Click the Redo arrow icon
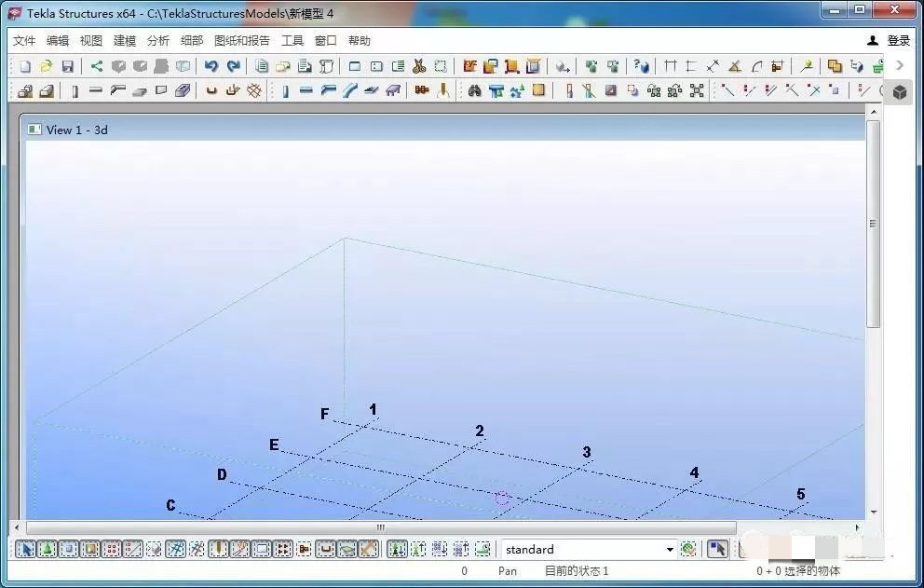This screenshot has height=588, width=924. (x=233, y=66)
